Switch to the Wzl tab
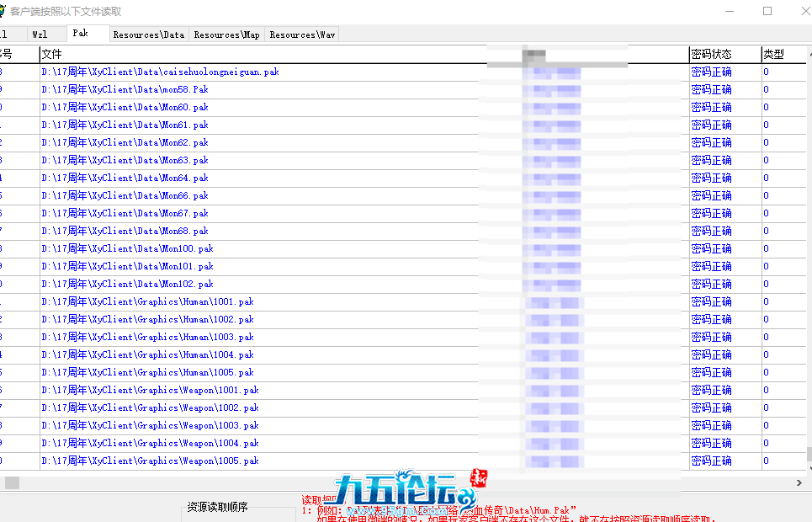 pyautogui.click(x=40, y=35)
